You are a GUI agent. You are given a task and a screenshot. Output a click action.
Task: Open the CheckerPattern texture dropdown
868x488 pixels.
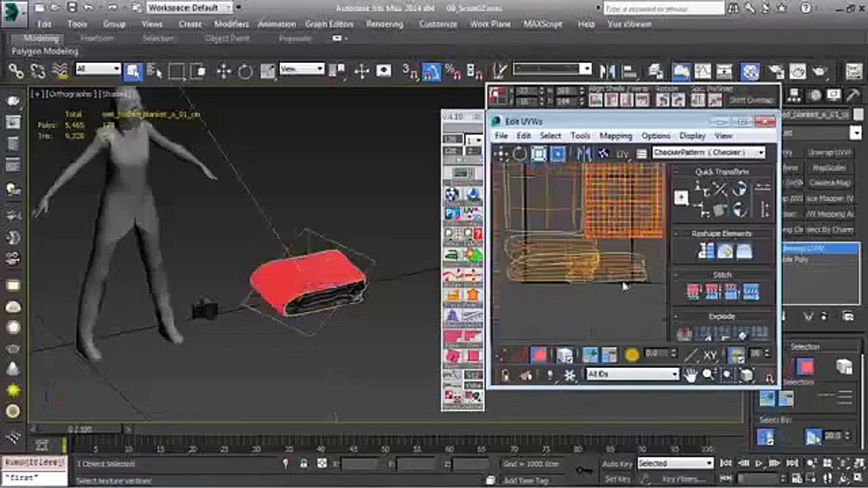point(709,153)
